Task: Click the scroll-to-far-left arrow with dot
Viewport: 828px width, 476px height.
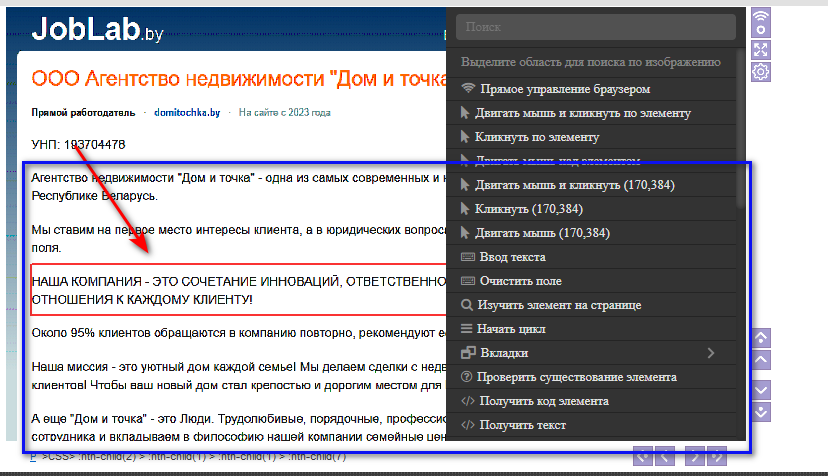Action: tap(643, 456)
